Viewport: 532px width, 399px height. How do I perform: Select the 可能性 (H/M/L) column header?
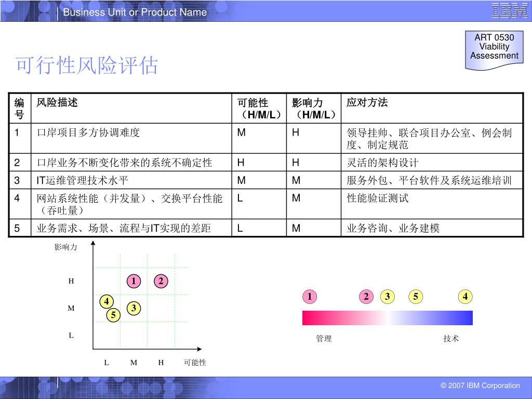(259, 108)
